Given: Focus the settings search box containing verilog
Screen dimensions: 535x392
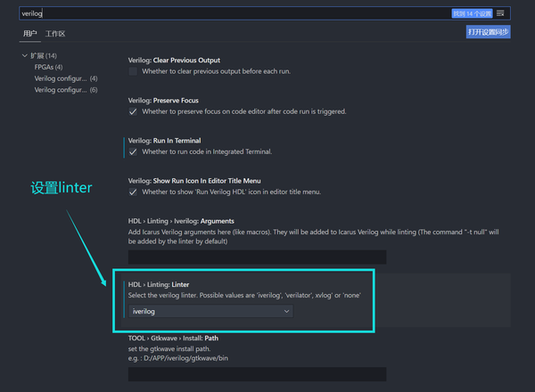Looking at the screenshot, I should tap(235, 13).
